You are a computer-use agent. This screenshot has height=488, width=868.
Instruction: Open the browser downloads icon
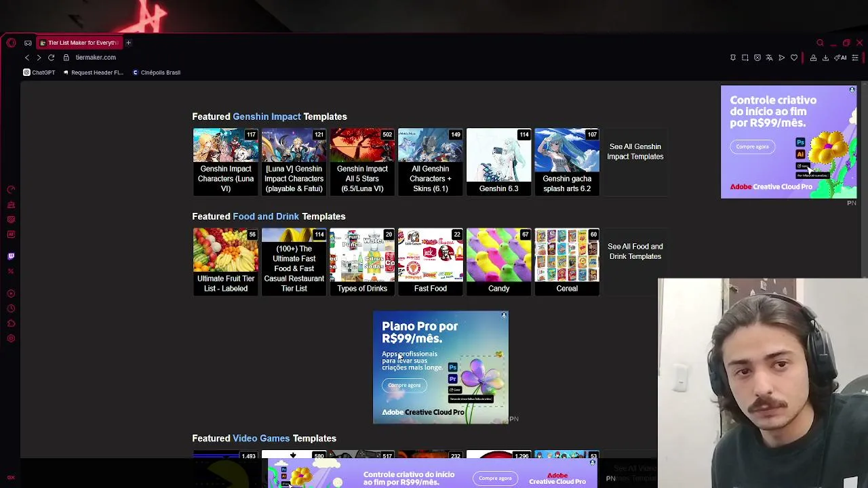(825, 58)
